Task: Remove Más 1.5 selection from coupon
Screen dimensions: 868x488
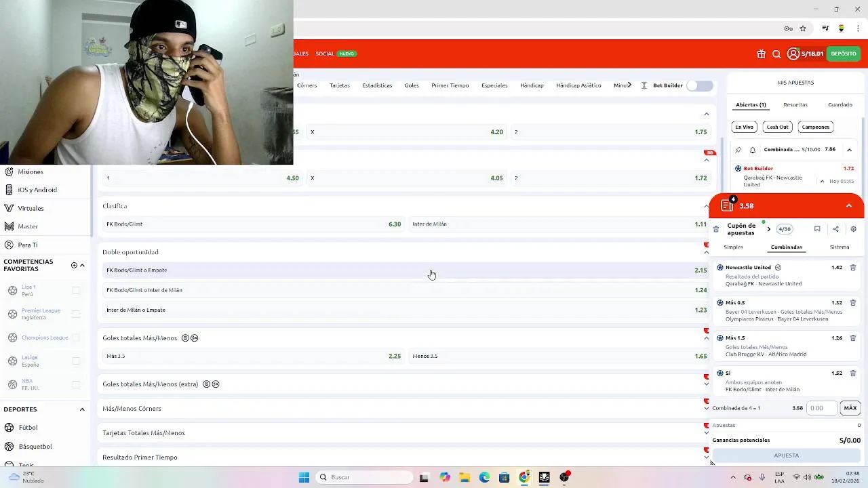Action: [x=853, y=338]
